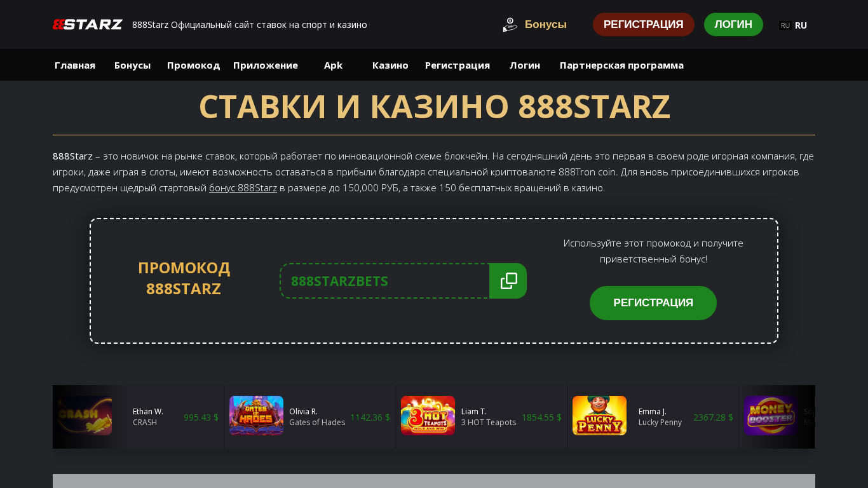The width and height of the screenshot is (868, 488).
Task: Click the Бонусы link in the header
Action: 546,24
